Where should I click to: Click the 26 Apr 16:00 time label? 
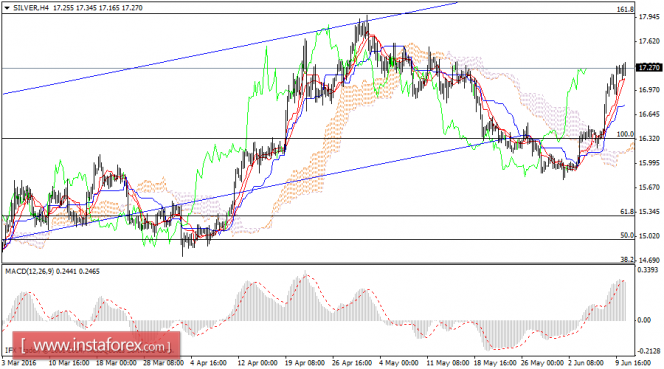point(352,363)
